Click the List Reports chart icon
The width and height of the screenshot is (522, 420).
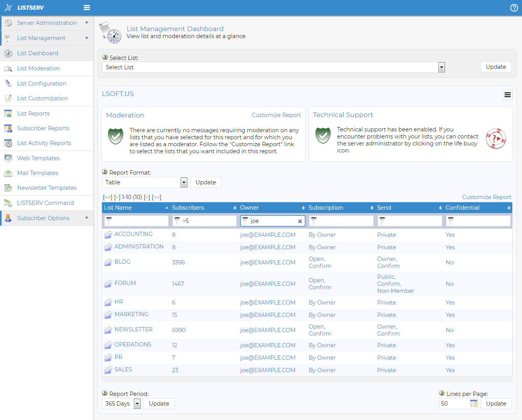(8, 114)
